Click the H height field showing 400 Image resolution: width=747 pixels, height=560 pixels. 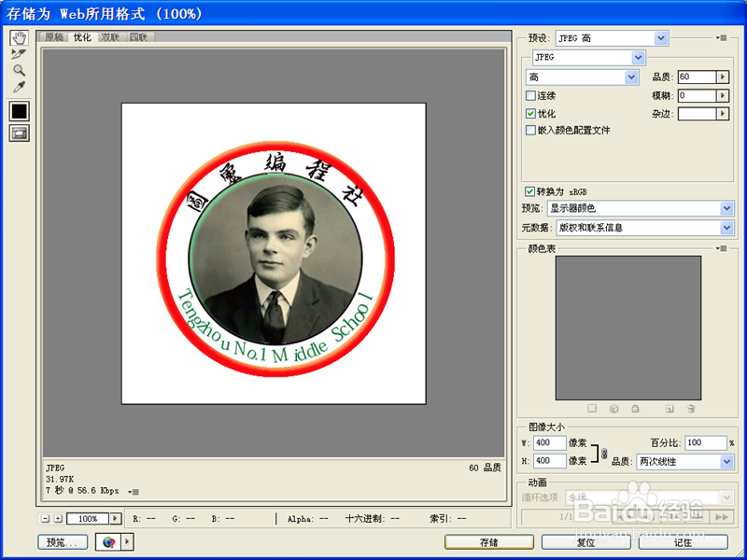pos(550,461)
